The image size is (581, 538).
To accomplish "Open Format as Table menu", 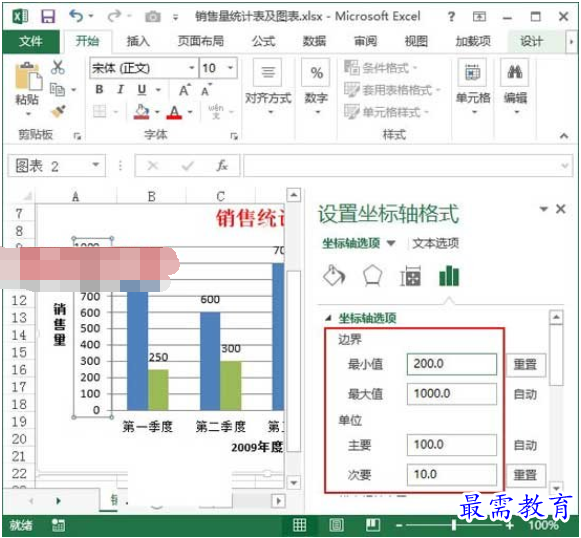I will (392, 90).
